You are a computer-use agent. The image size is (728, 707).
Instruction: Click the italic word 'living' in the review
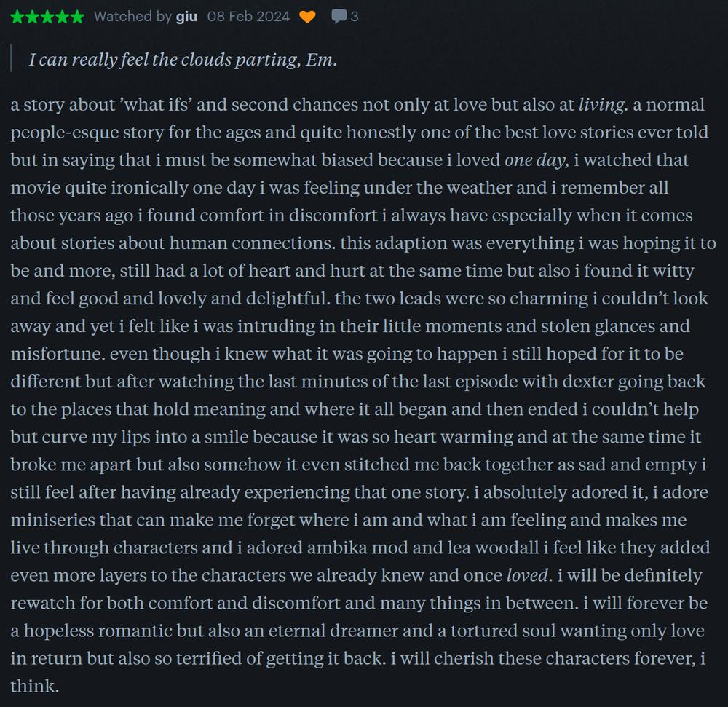pyautogui.click(x=601, y=105)
